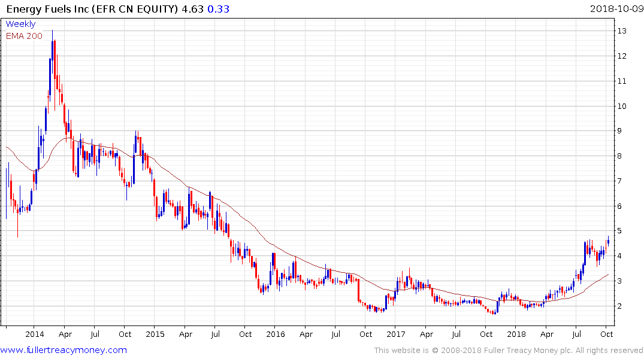Click the copyright notice text

(x=509, y=350)
